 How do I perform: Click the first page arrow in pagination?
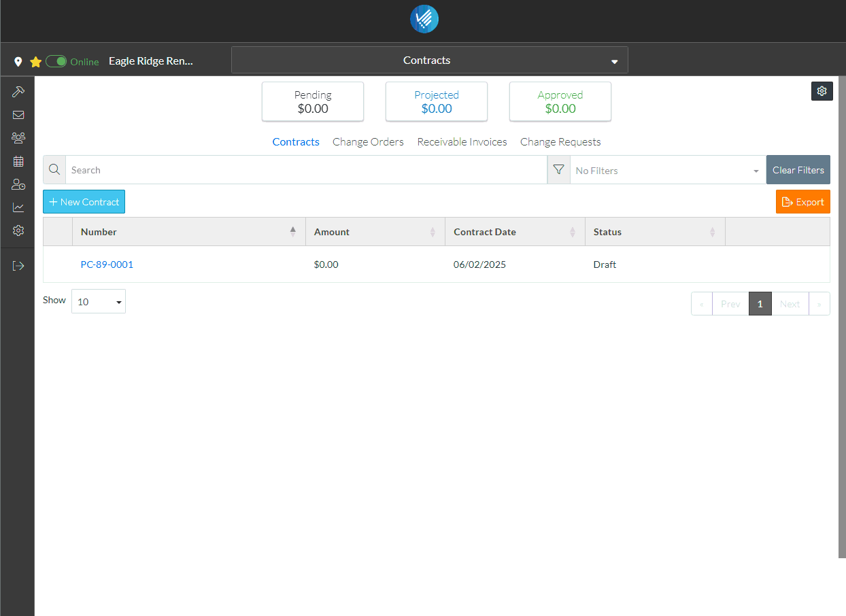click(702, 304)
